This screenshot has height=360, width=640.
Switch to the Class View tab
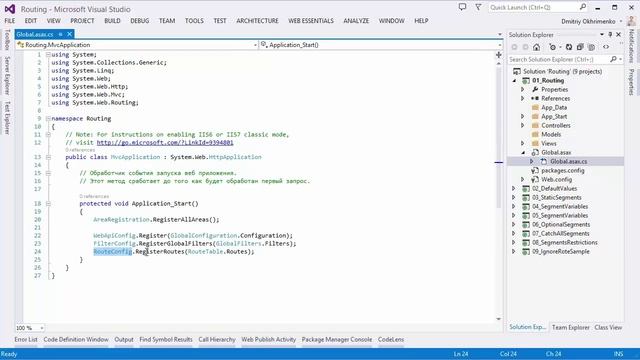608,327
